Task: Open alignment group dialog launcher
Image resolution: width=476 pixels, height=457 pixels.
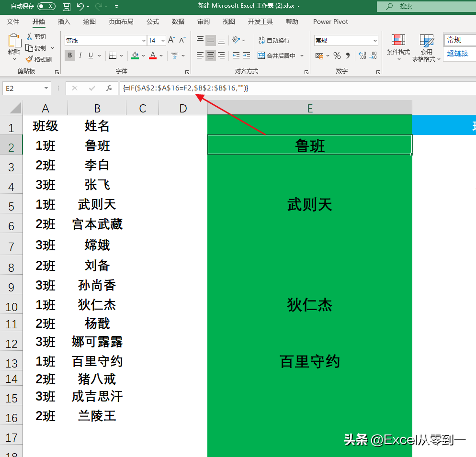Action: point(306,72)
